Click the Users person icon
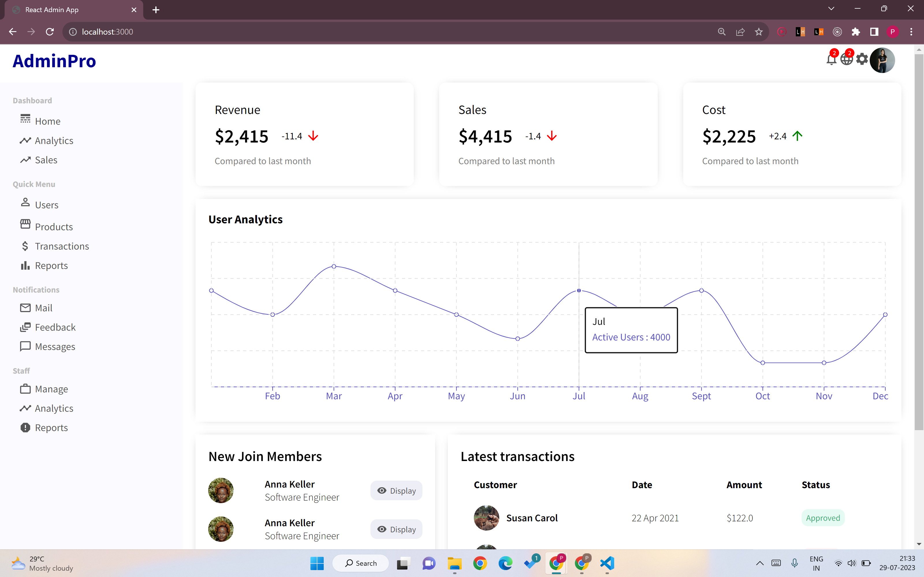The height and width of the screenshot is (577, 924). 25,202
